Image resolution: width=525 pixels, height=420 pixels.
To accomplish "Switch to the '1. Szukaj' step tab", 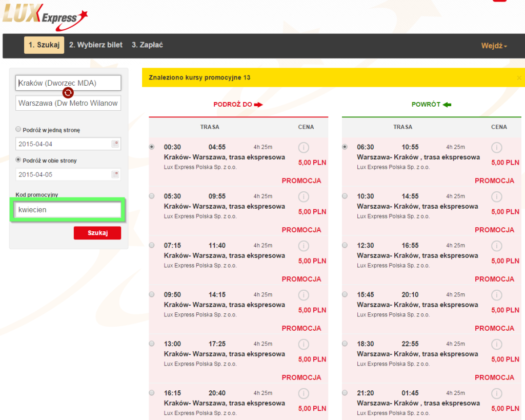I will point(44,45).
